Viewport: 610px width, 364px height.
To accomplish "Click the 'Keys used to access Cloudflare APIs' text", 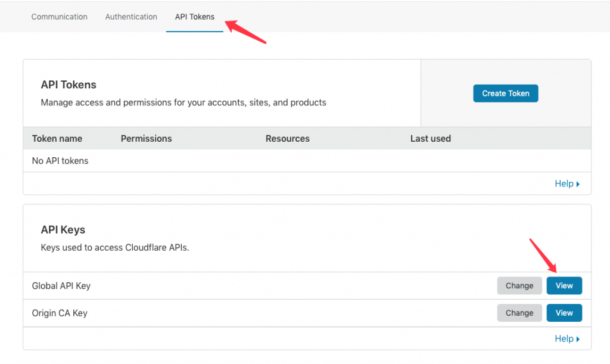I will [114, 247].
